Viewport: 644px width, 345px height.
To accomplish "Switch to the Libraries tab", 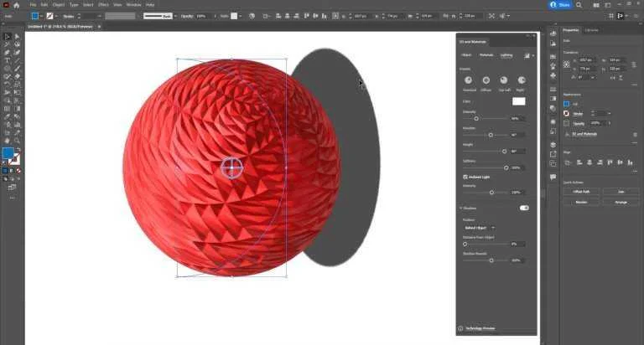I will (591, 30).
